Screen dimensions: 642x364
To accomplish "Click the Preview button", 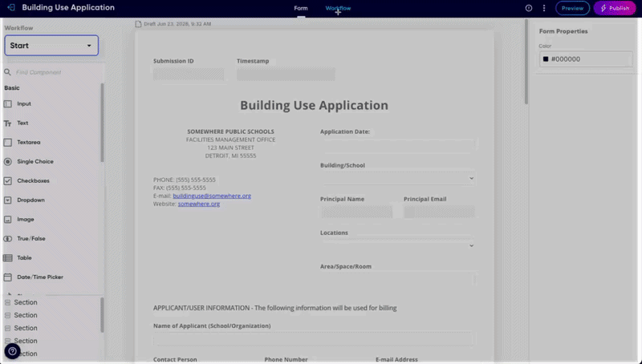I will point(572,8).
